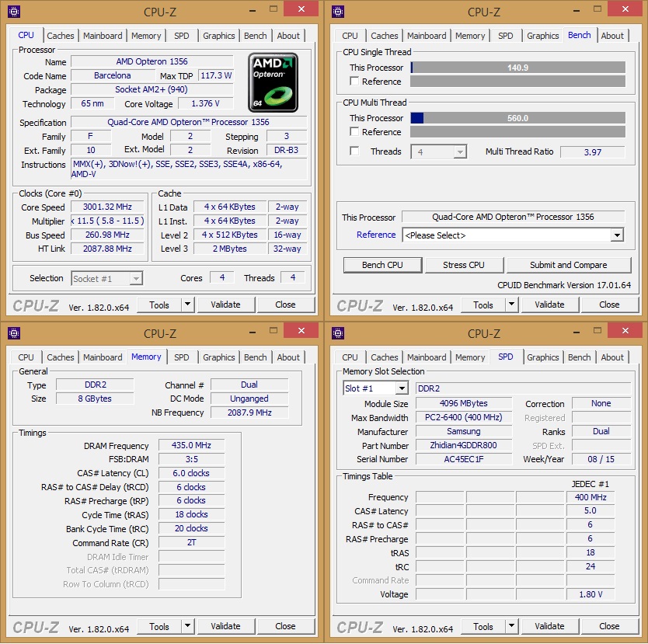The height and width of the screenshot is (644, 648).
Task: Click the CPU-Z app icon in the Bench window title bar
Action: tap(338, 12)
